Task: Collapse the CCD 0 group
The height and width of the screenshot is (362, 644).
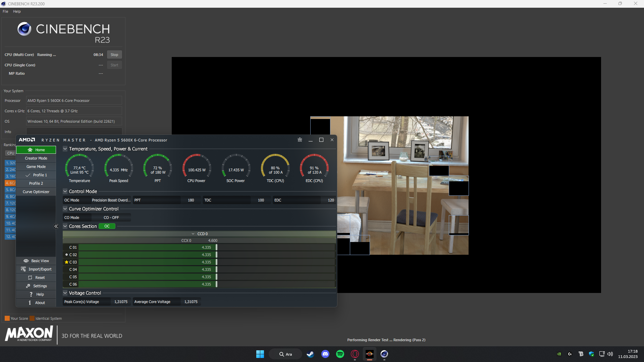Action: [193, 234]
